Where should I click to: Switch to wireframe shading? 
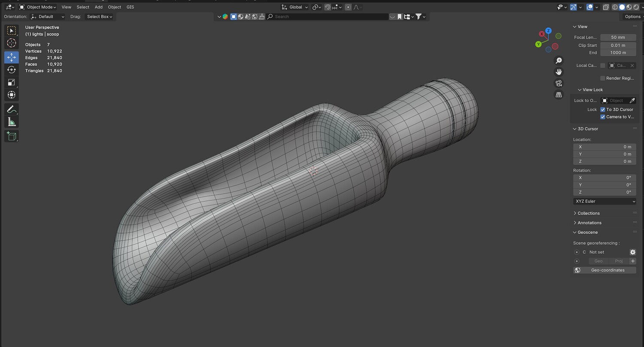615,7
